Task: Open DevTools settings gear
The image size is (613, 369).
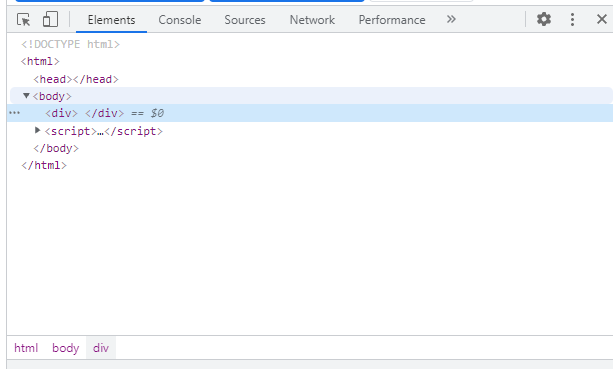Action: 543,19
